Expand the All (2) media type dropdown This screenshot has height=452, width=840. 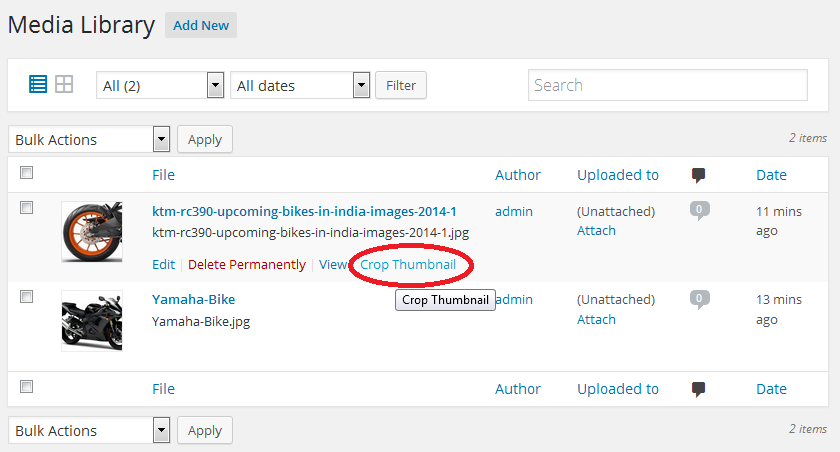[160, 85]
